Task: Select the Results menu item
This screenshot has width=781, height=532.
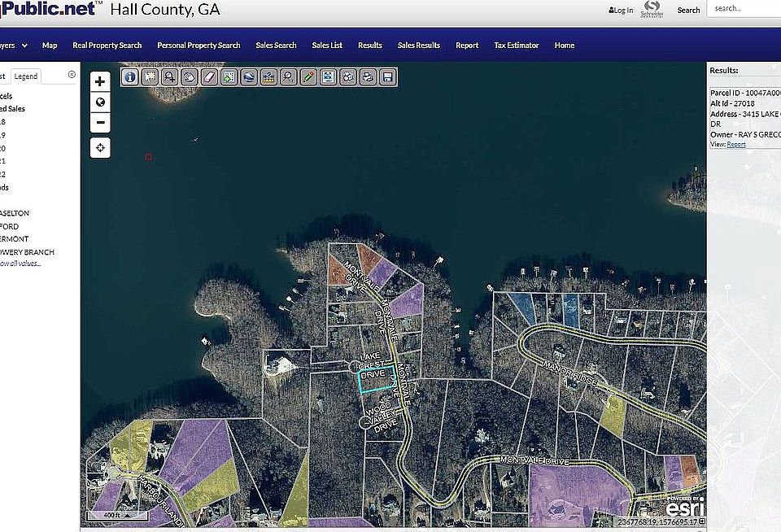Action: pos(370,46)
